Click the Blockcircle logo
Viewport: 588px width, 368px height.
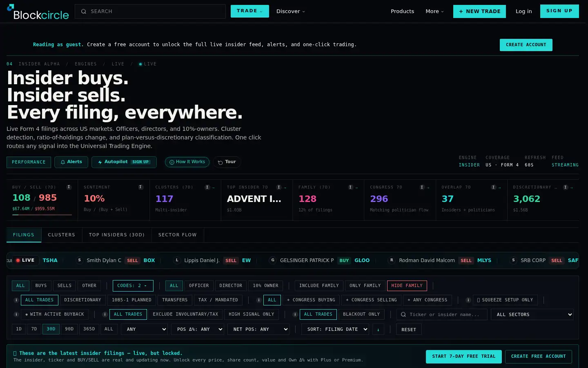[x=38, y=12]
